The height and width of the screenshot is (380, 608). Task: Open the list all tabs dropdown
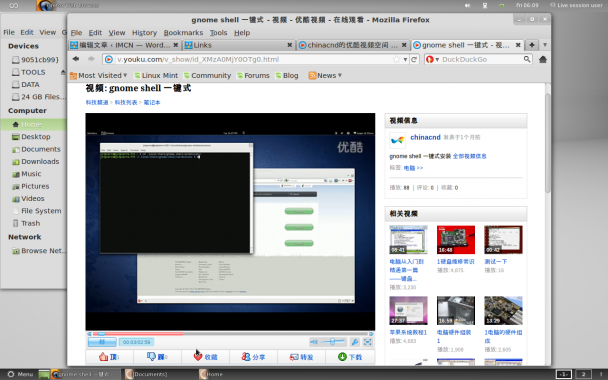[545, 45]
